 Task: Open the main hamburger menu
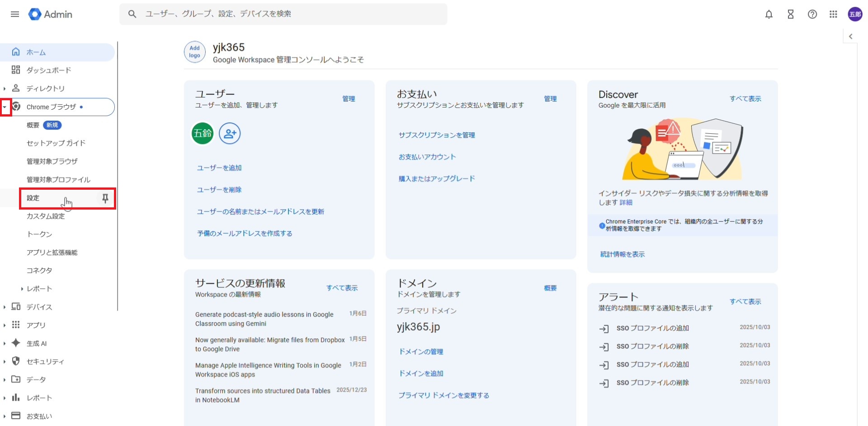15,14
